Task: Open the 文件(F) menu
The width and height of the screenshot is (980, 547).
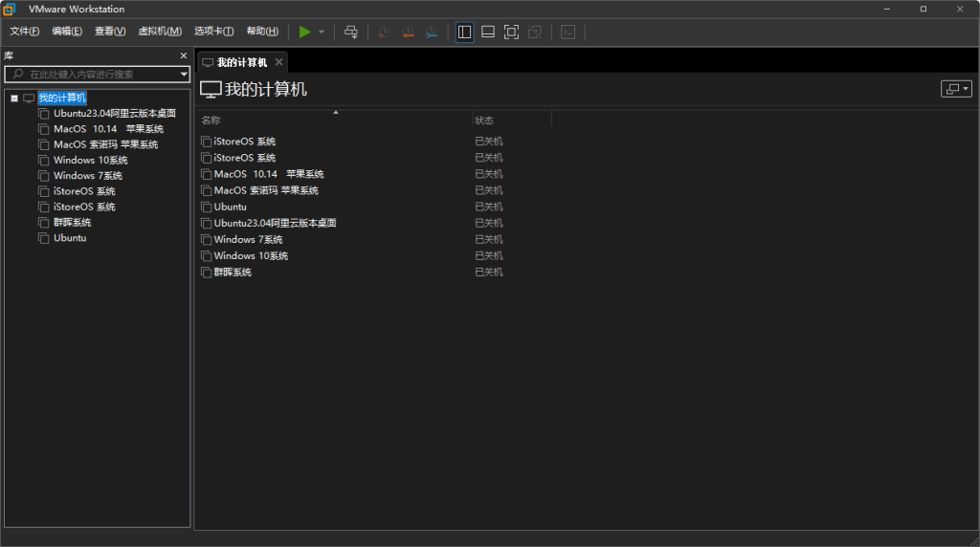Action: pos(25,32)
